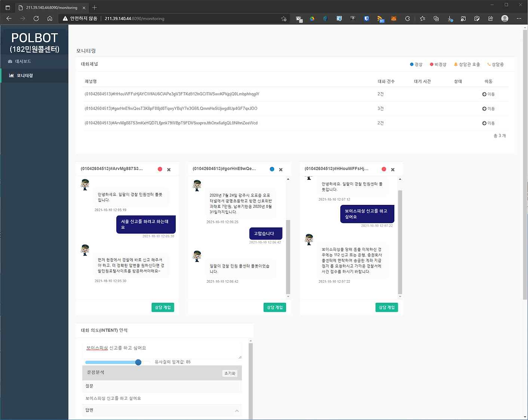Image resolution: width=528 pixels, height=420 pixels.
Task: Click red status dot on #ArvMg887S3 chat
Action: tap(160, 169)
